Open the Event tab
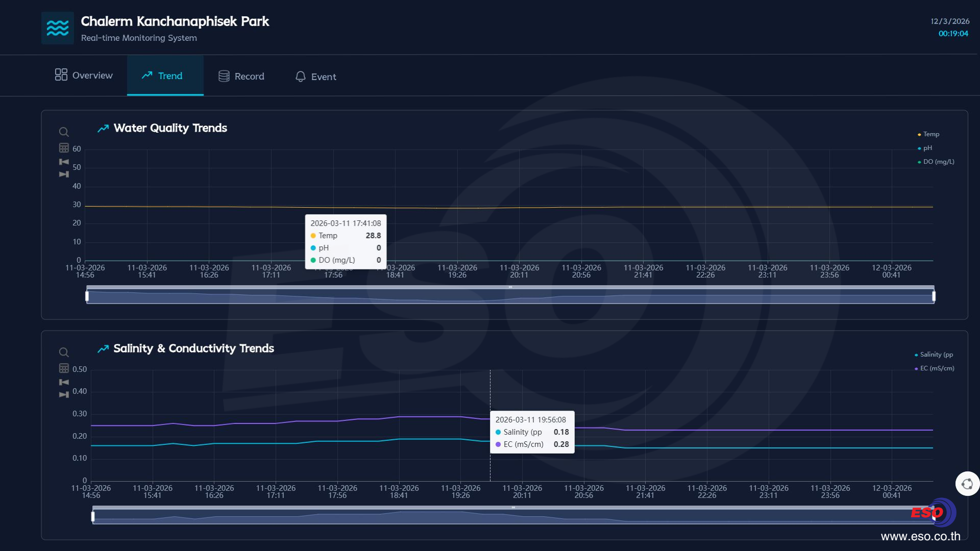 (316, 77)
